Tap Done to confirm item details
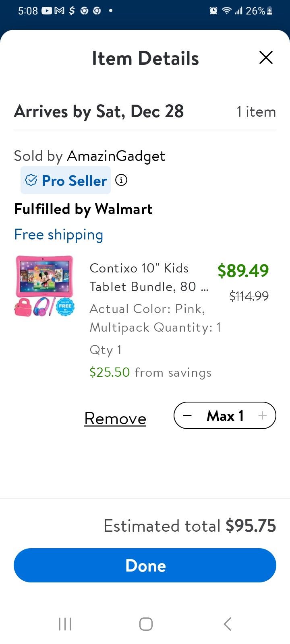Viewport: 290px width, 644px height. (145, 565)
